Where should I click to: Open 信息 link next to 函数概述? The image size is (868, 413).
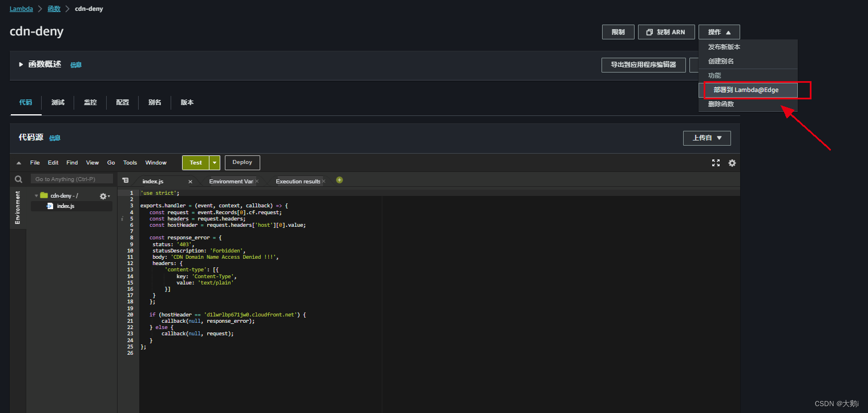pyautogui.click(x=76, y=65)
